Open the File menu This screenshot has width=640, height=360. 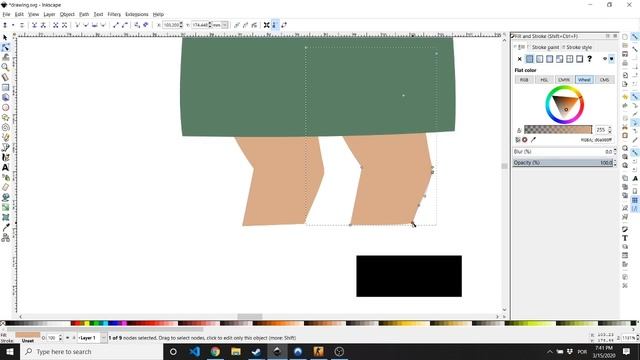(x=6, y=14)
